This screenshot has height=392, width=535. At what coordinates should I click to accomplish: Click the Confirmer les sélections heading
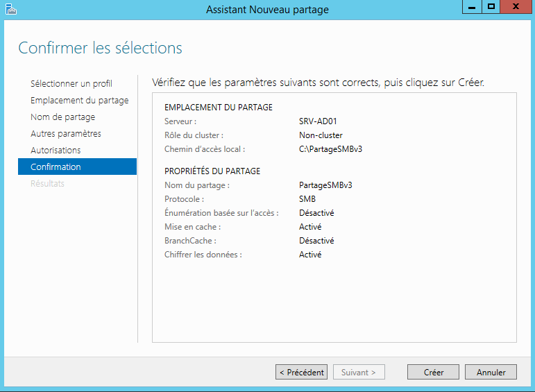(x=100, y=48)
